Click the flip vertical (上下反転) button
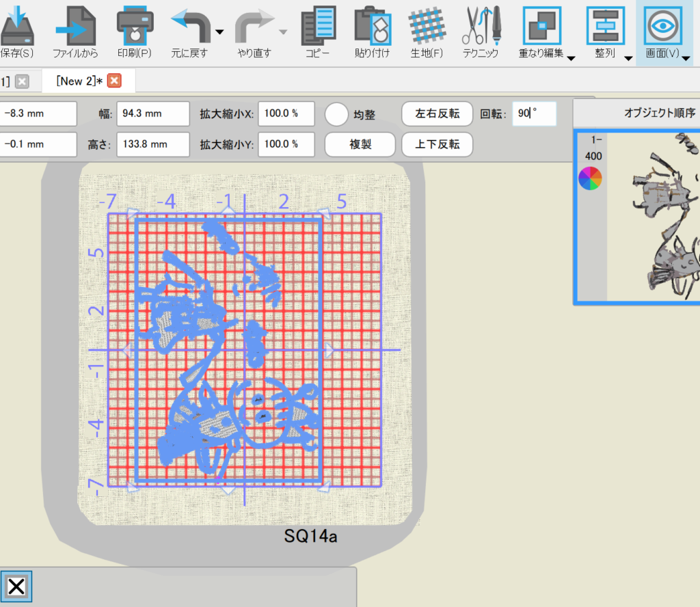This screenshot has width=700, height=607. (x=437, y=145)
